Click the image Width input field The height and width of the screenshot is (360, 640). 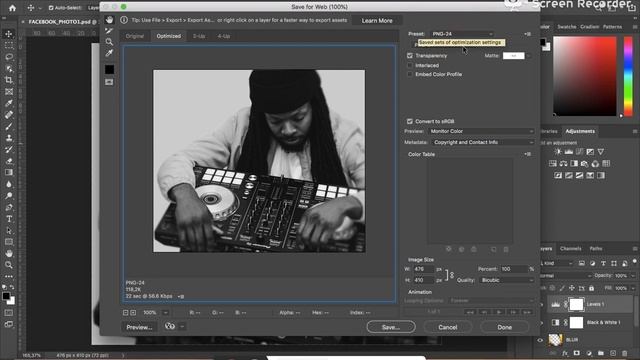(423, 269)
